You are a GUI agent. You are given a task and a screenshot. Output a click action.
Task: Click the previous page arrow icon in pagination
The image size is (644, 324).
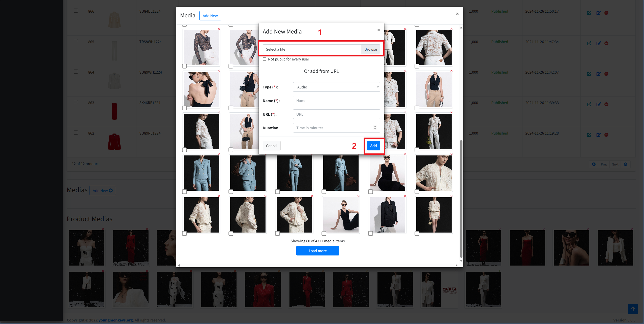[594, 164]
